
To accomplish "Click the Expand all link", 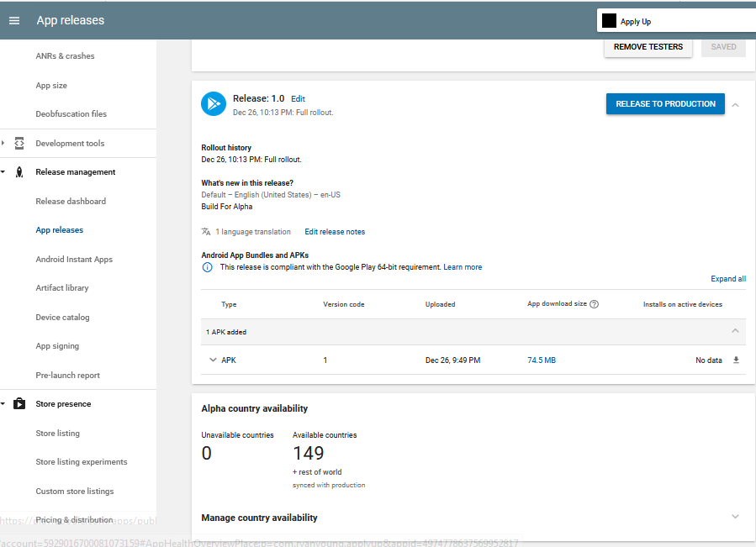I will pyautogui.click(x=727, y=278).
